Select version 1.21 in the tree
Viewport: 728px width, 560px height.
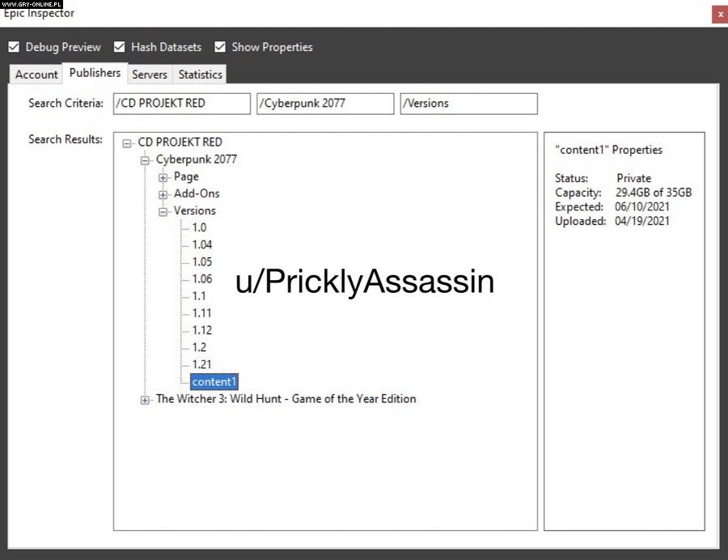(x=201, y=364)
